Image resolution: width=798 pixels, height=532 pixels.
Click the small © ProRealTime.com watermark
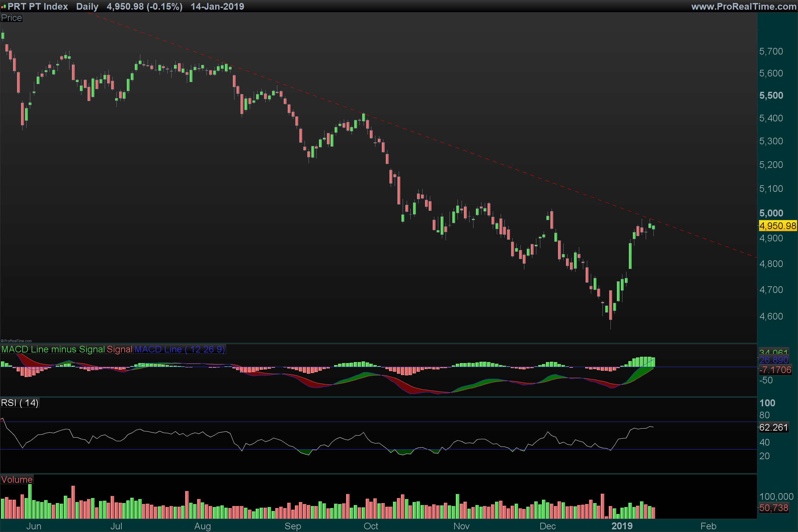[16, 341]
